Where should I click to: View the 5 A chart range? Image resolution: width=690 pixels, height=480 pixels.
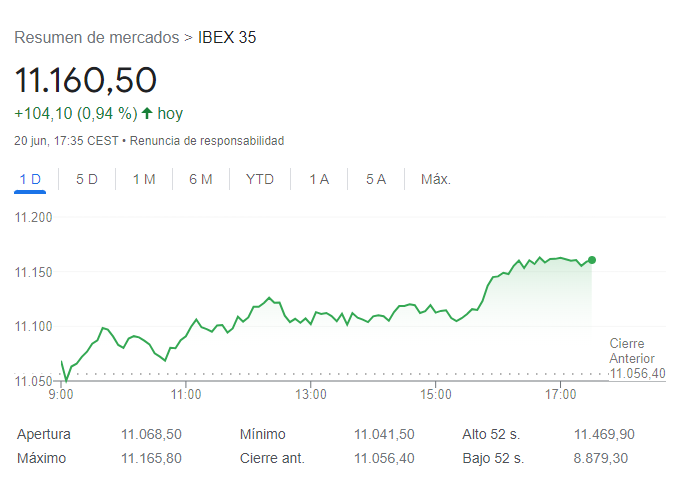[x=376, y=179]
